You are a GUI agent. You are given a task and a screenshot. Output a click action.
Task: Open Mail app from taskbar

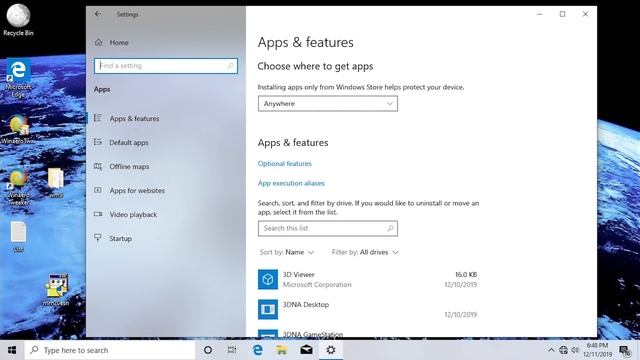pyautogui.click(x=307, y=350)
